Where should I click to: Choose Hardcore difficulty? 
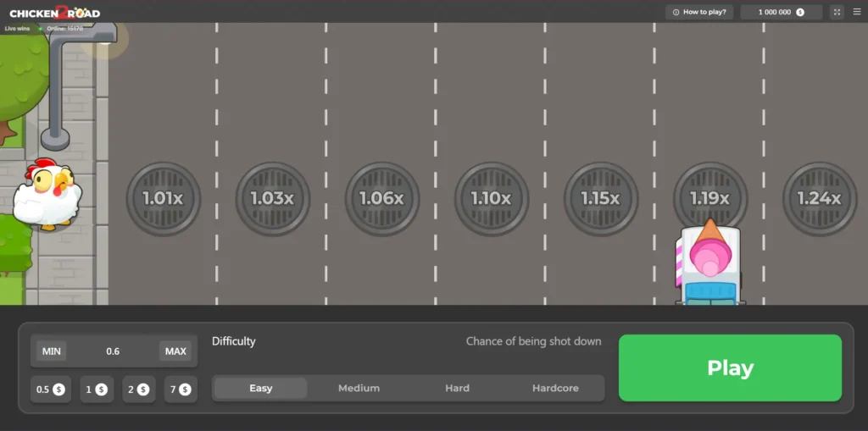[x=555, y=388]
